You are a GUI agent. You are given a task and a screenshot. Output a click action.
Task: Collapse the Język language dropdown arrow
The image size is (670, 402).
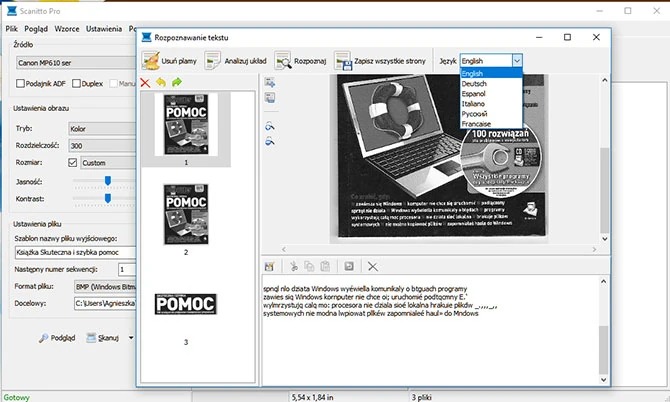[517, 61]
